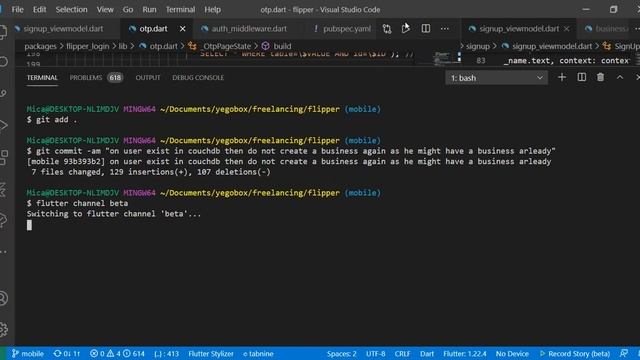Image resolution: width=640 pixels, height=360 pixels.
Task: Maximize panel with up chevron
Action: pos(620,77)
